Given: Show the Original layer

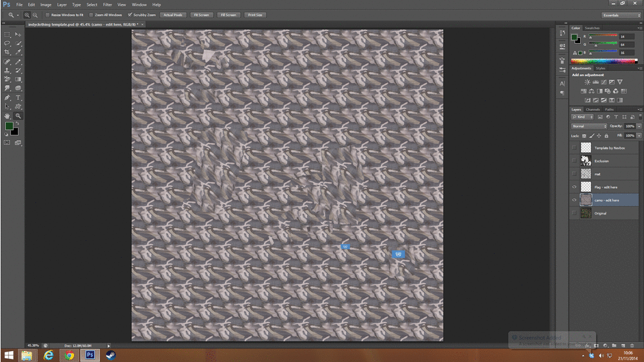Looking at the screenshot, I should point(574,213).
